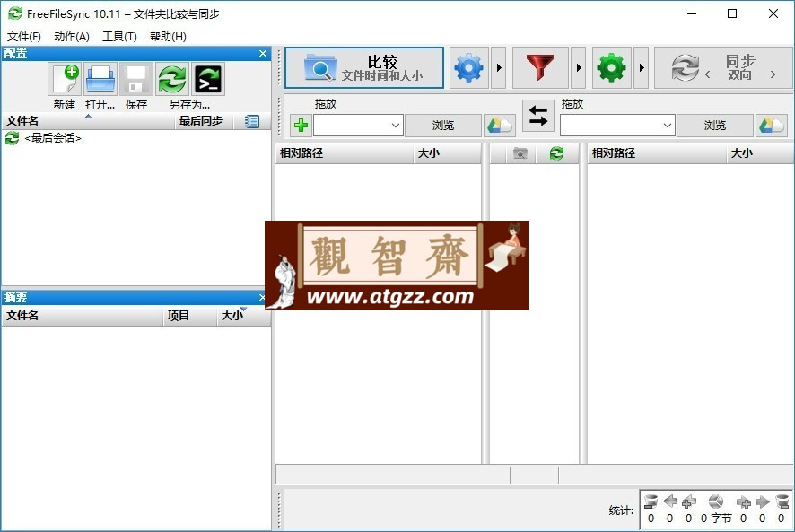Screen dimensions: 795x532
Task: Save as batch job terminal icon
Action: (208, 79)
